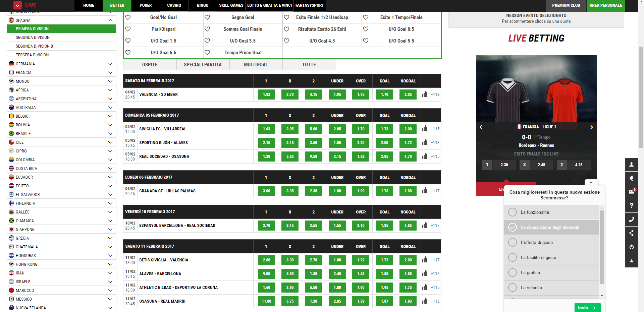Select the La velocità radio option

(x=513, y=288)
